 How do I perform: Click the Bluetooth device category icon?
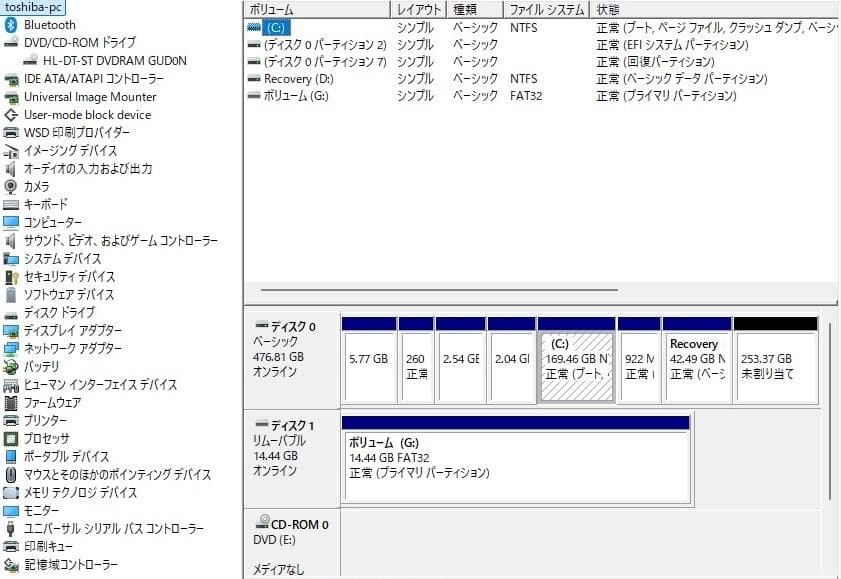point(9,25)
